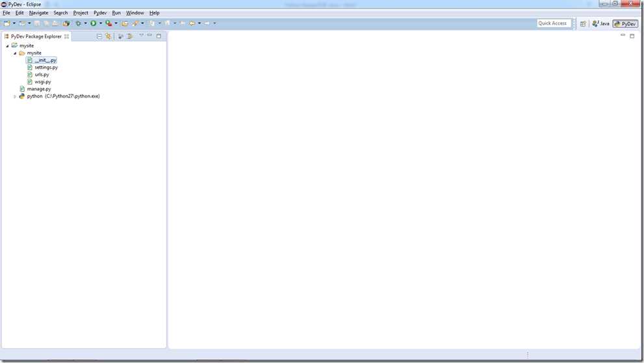
Task: Collapse the top-level mysite project node
Action: point(7,46)
